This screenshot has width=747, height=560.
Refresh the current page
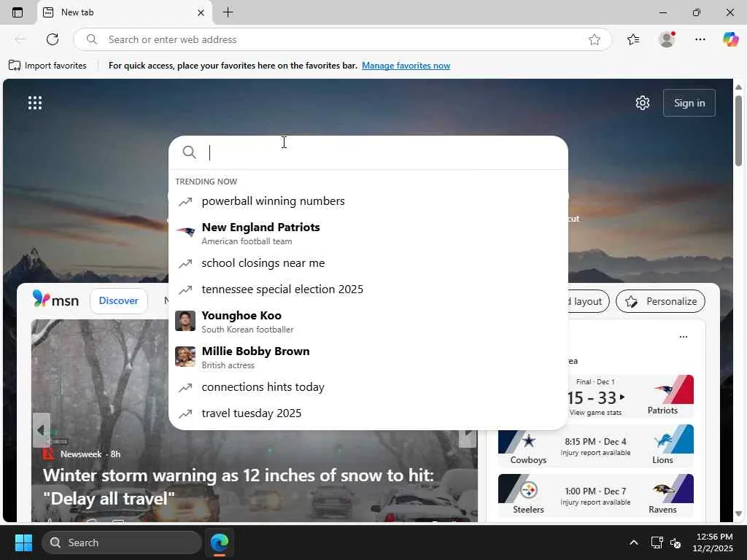coord(53,39)
